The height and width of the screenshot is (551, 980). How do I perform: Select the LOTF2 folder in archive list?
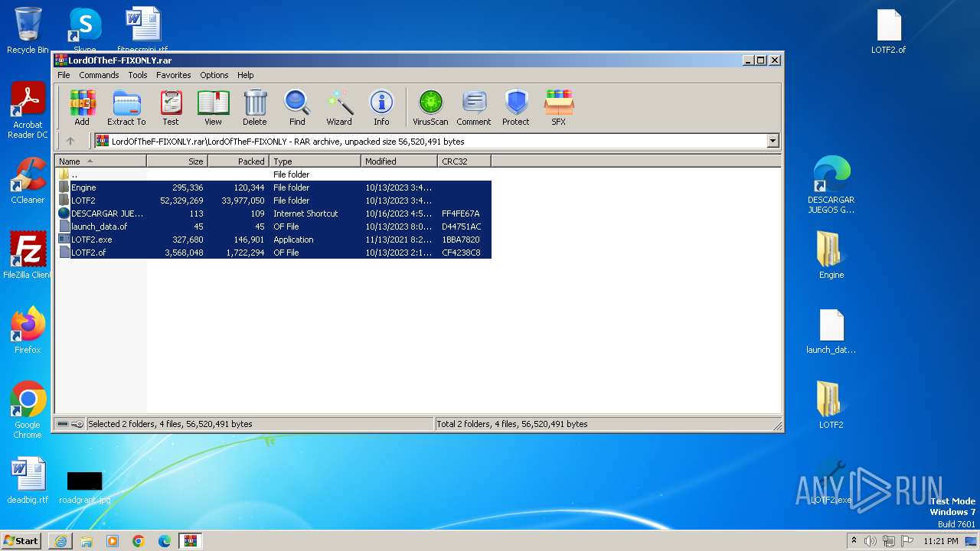point(273,201)
